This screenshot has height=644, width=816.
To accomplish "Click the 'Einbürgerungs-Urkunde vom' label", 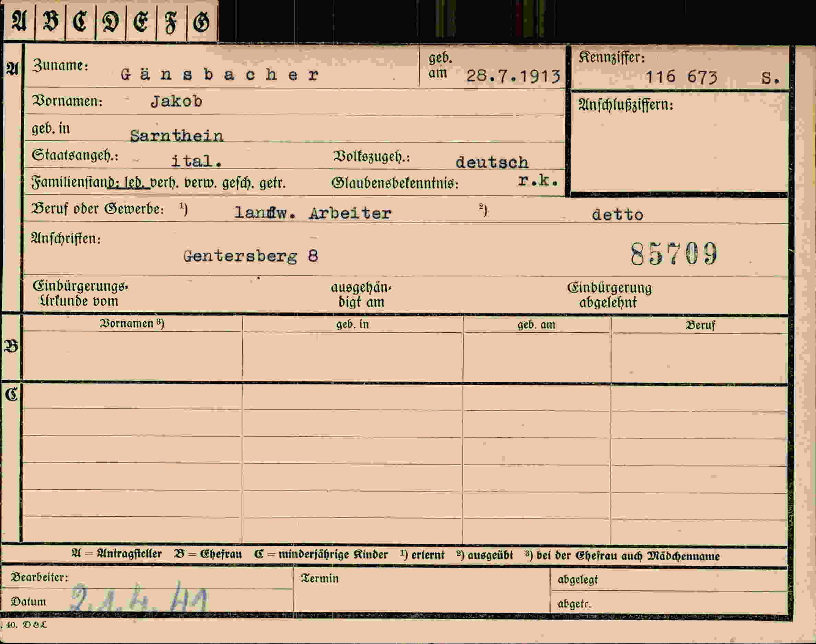I will [x=80, y=294].
